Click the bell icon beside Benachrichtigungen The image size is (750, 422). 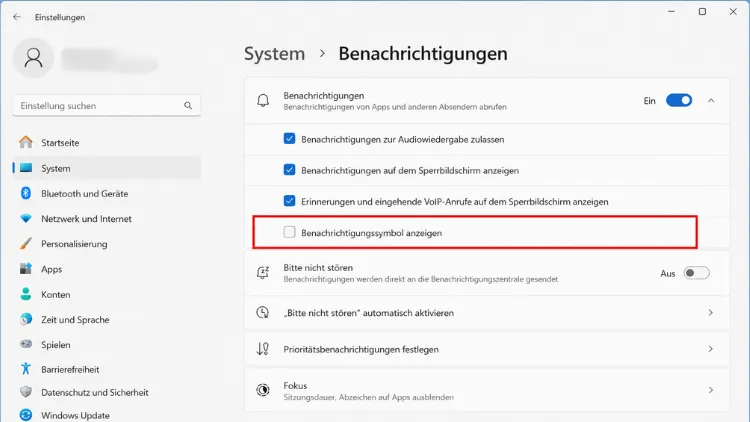click(263, 100)
